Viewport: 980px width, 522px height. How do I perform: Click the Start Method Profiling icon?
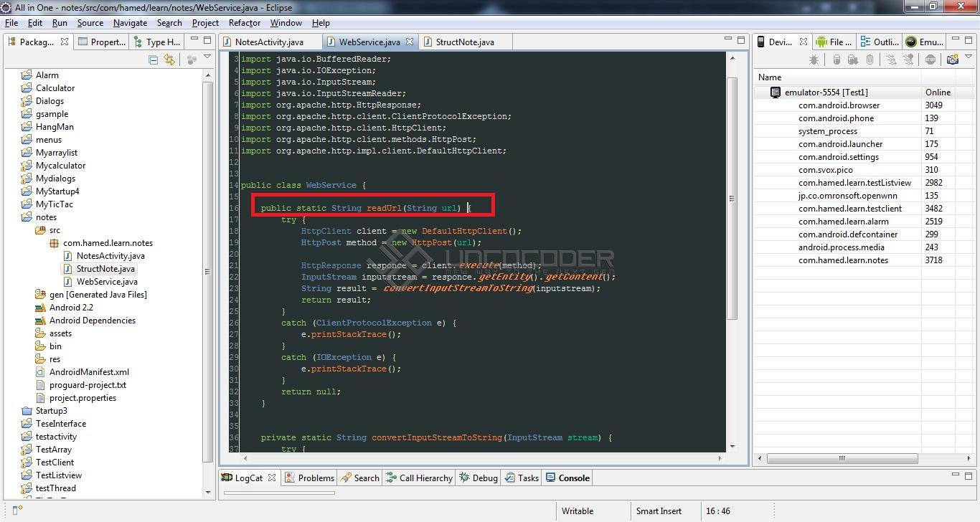(908, 60)
